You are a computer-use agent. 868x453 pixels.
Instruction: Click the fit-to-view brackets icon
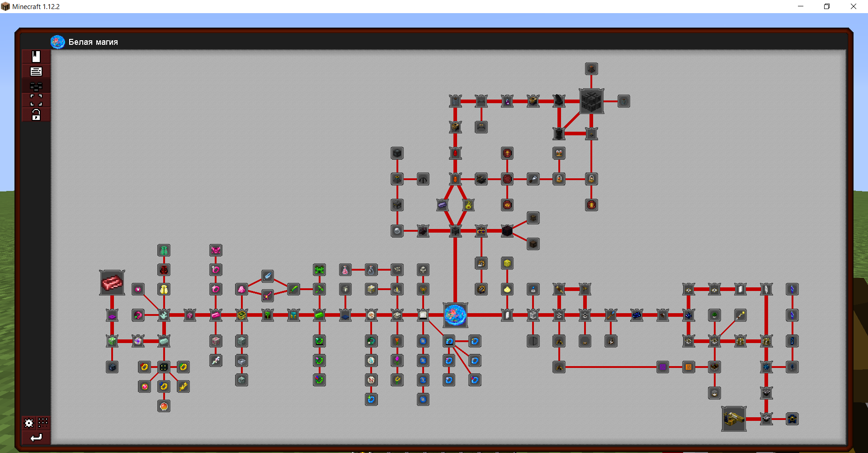pos(36,100)
